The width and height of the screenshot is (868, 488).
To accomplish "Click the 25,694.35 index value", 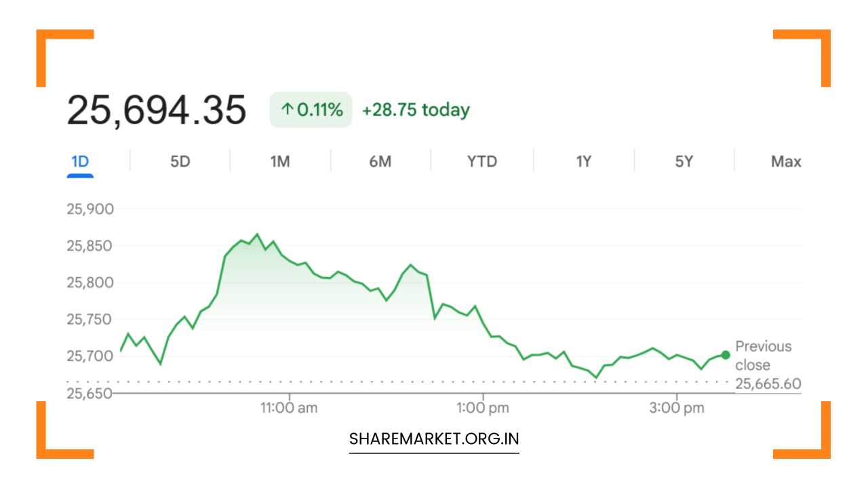I will coord(157,110).
